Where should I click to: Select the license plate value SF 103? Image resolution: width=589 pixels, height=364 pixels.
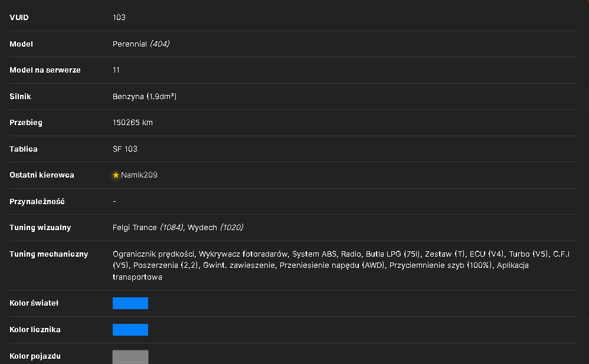(x=125, y=149)
